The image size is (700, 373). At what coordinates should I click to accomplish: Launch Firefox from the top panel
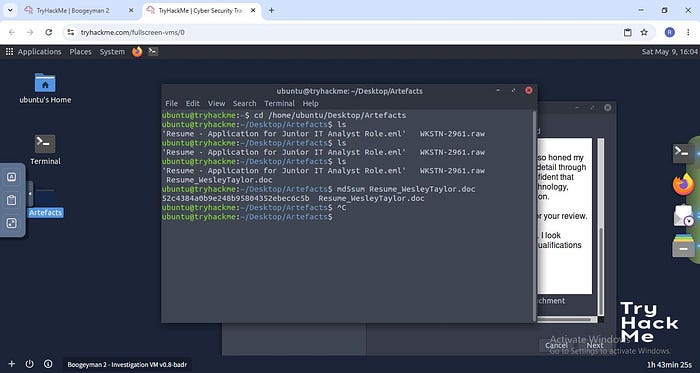coord(137,52)
